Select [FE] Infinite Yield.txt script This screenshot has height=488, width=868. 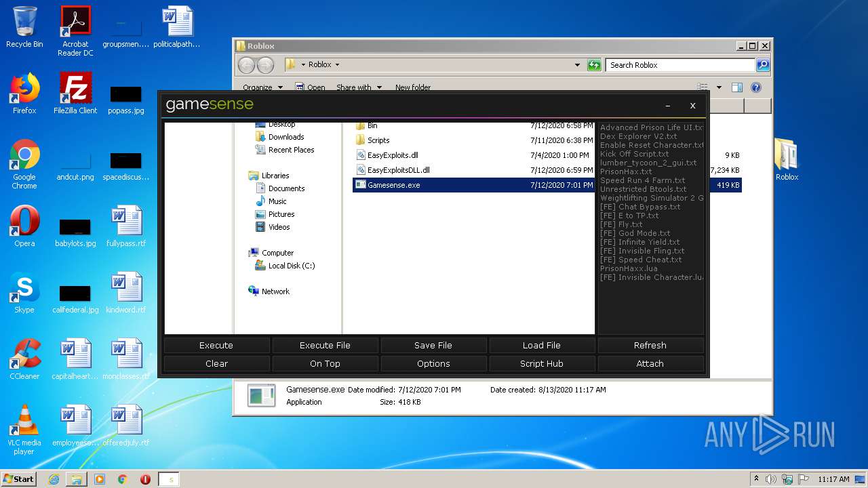click(639, 242)
